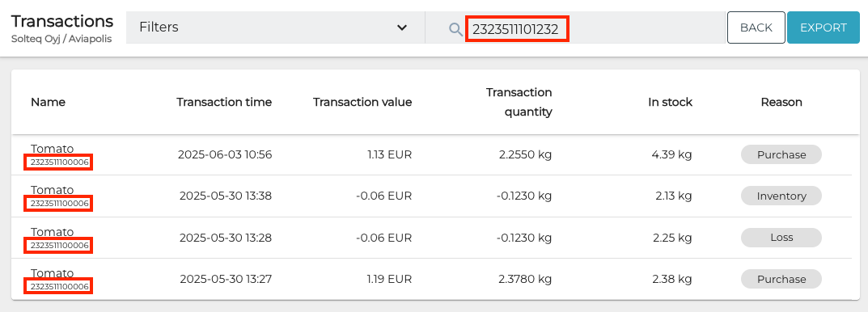
Task: Select transaction time 2025-05-30 13:28
Action: coord(226,238)
